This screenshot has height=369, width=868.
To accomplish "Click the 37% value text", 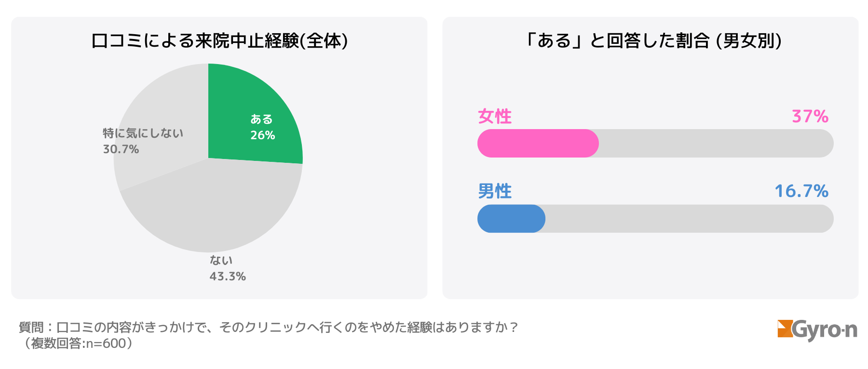I will [810, 117].
